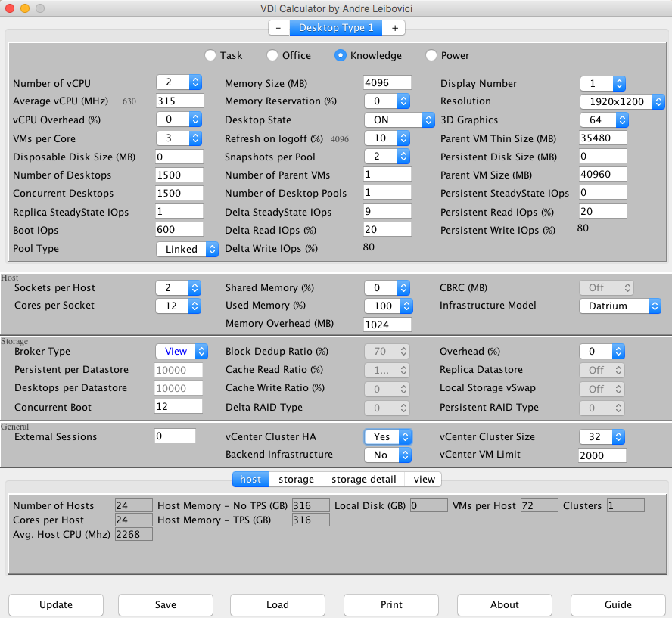The height and width of the screenshot is (618, 672).
Task: Click Number of vCPU stepper arrows
Action: (195, 82)
